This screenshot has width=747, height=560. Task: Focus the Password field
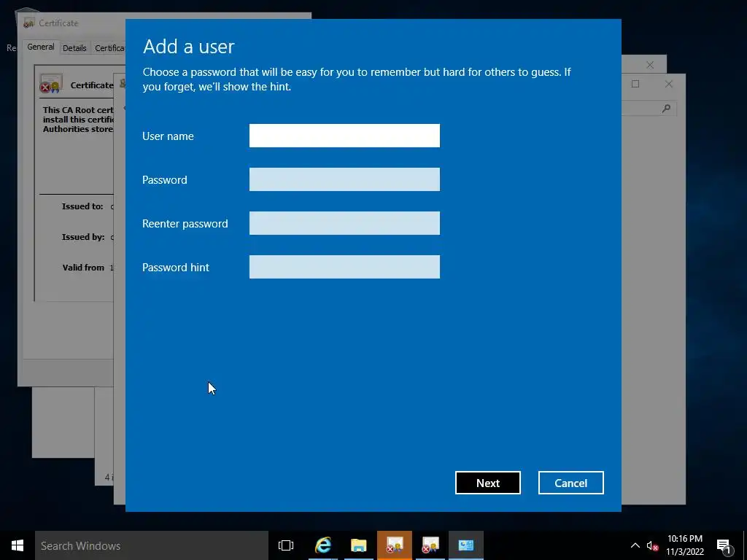[344, 179]
